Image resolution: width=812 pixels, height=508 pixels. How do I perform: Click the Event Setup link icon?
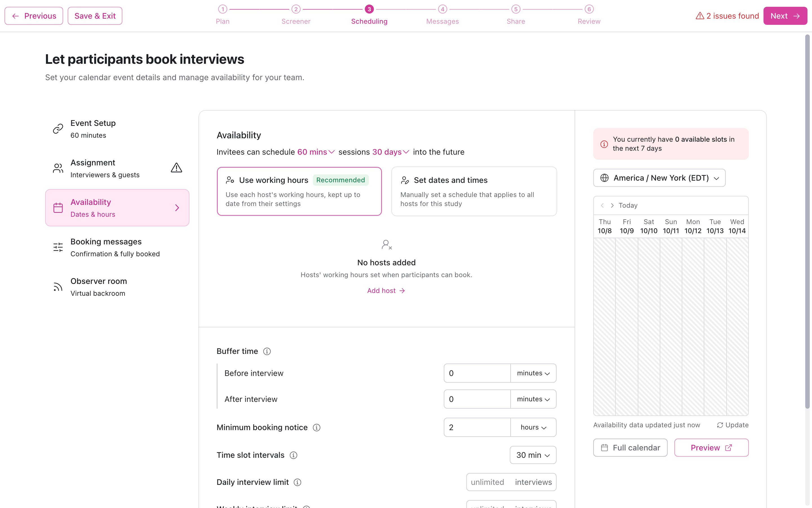point(58,129)
